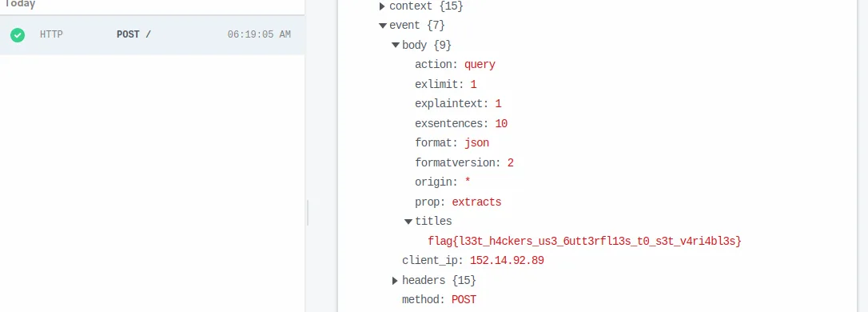Select the origin: * row
Image resolution: width=868 pixels, height=312 pixels.
(x=443, y=182)
